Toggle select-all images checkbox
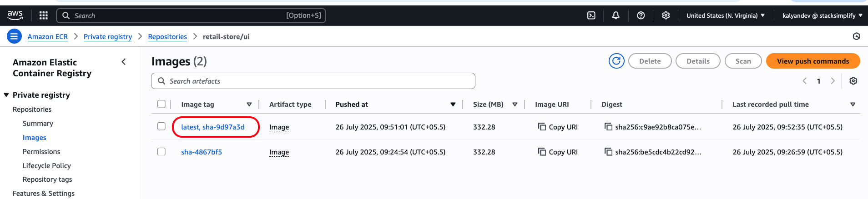This screenshot has height=199, width=868. pyautogui.click(x=161, y=104)
